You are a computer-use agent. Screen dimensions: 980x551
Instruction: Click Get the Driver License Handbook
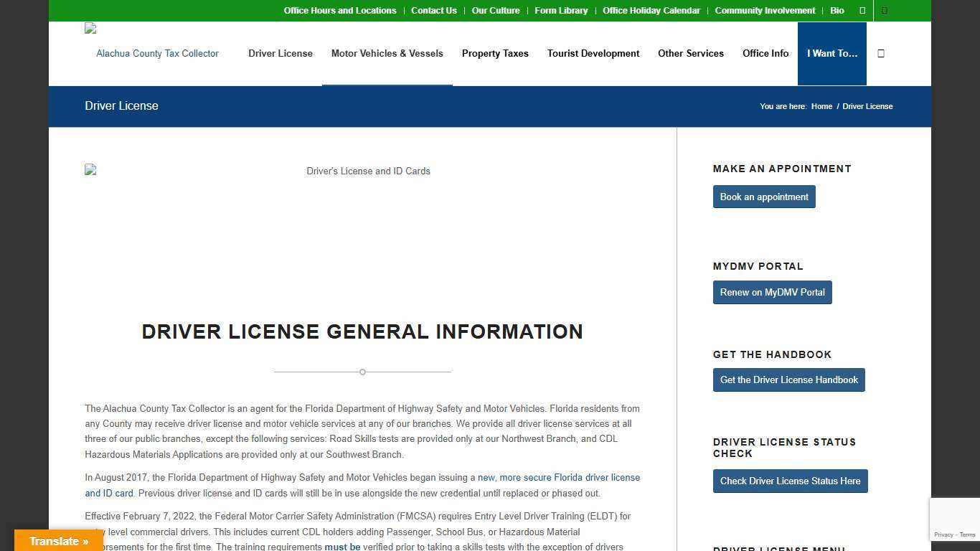pos(788,380)
